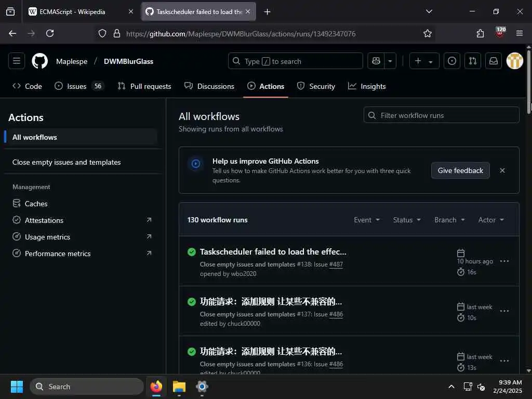Focus the Filter workflow runs field

442,115
